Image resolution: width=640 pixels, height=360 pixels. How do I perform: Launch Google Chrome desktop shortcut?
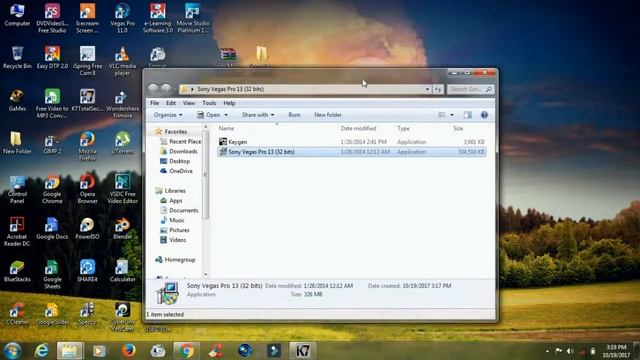(x=52, y=189)
